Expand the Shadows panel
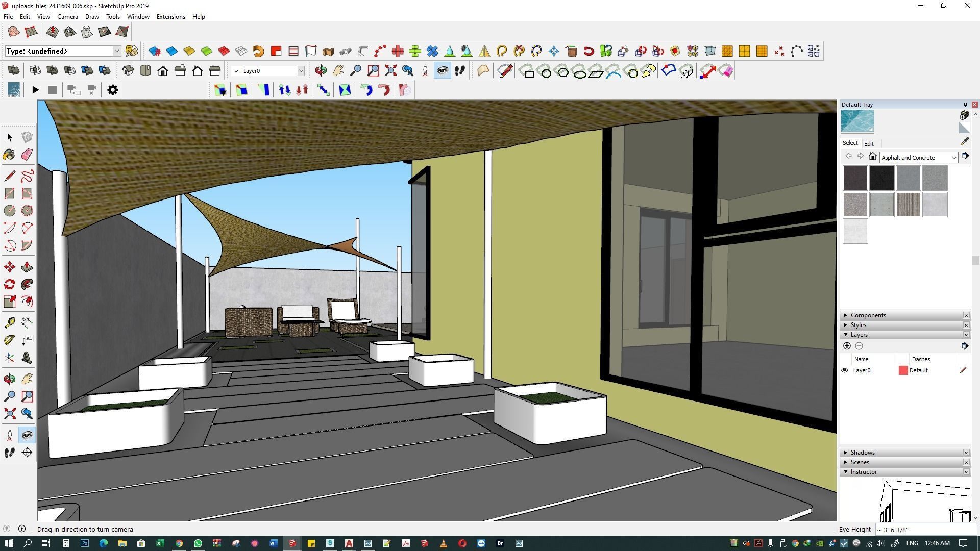 (863, 453)
